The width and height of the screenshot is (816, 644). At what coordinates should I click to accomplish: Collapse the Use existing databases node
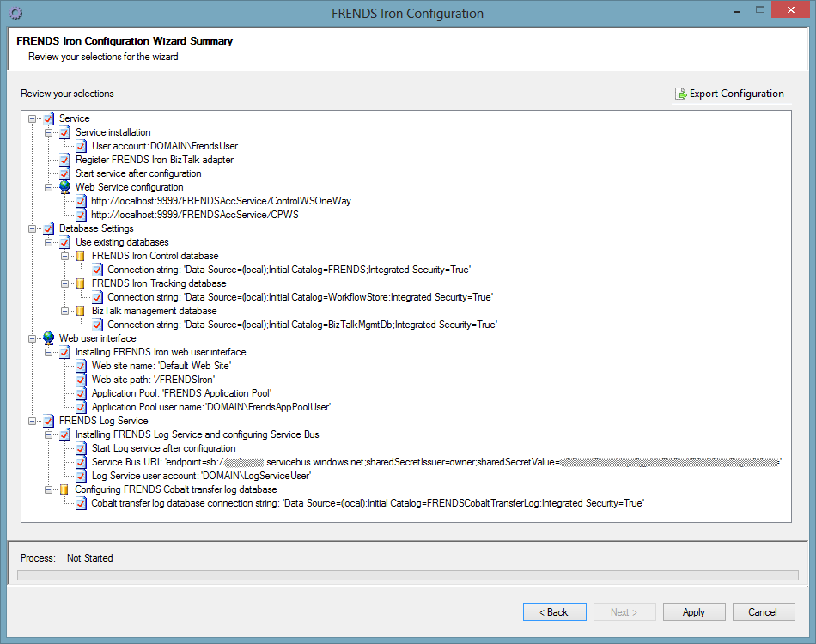(x=48, y=242)
